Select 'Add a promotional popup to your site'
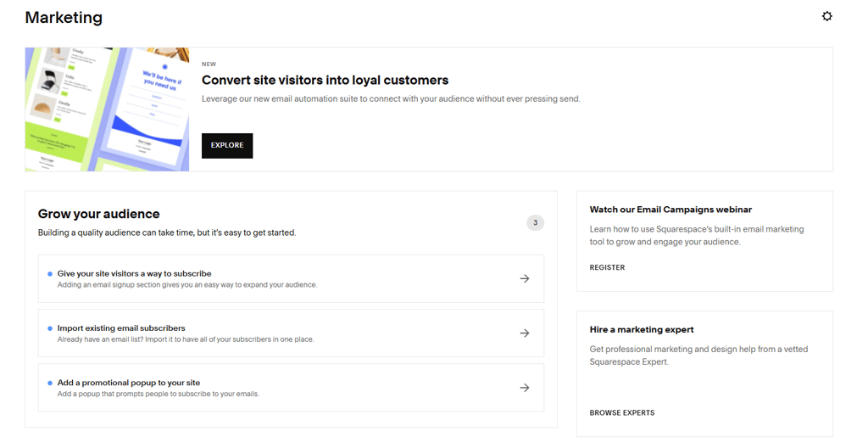 (x=129, y=383)
